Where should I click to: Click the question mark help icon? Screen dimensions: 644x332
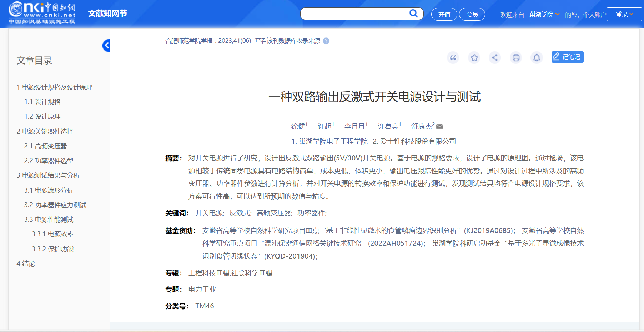pos(326,41)
